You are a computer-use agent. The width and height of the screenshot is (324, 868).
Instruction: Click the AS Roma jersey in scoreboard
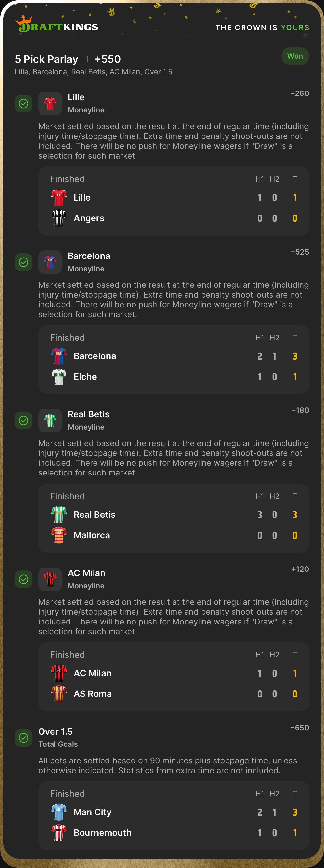[59, 694]
